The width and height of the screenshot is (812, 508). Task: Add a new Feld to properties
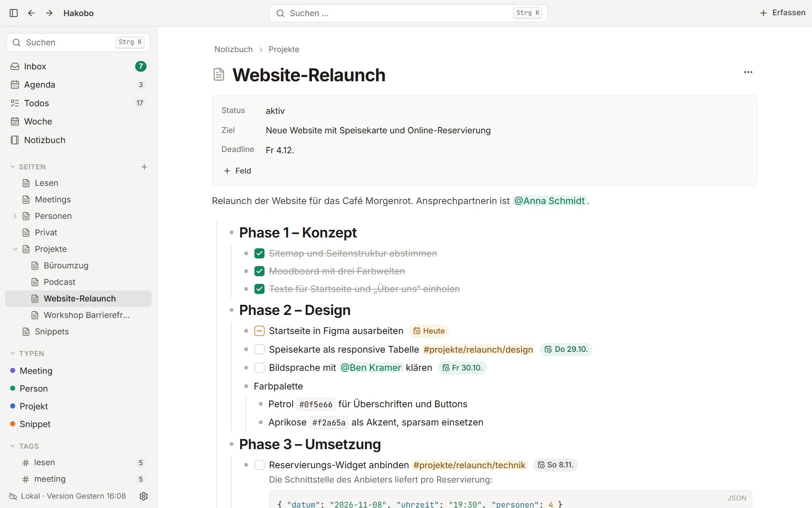click(x=237, y=171)
